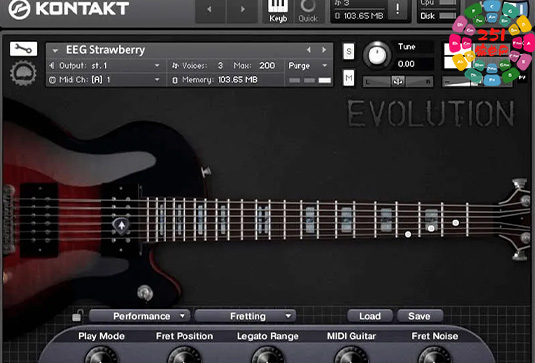This screenshot has width=535, height=363.
Task: Go to next instrument in header
Action: (242, 10)
